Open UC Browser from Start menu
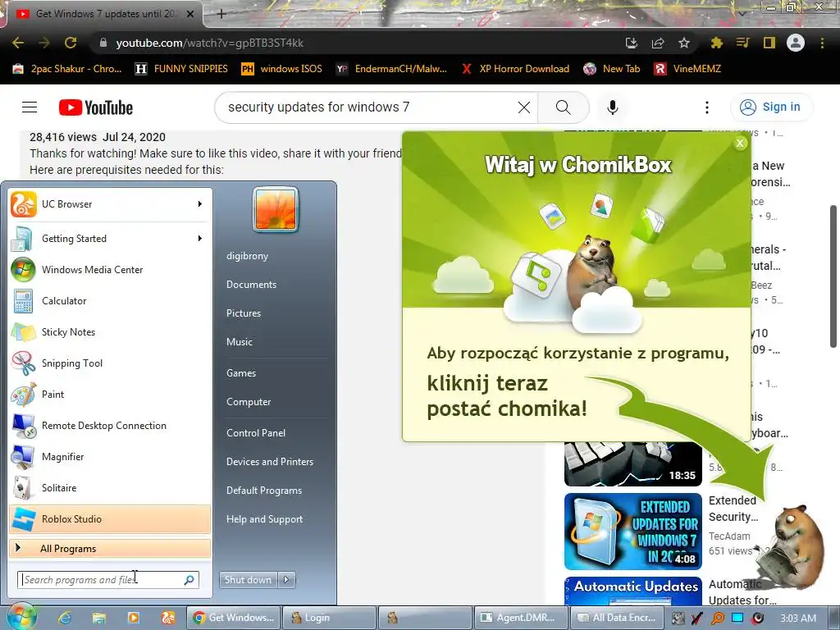The height and width of the screenshot is (630, 840). (x=110, y=204)
